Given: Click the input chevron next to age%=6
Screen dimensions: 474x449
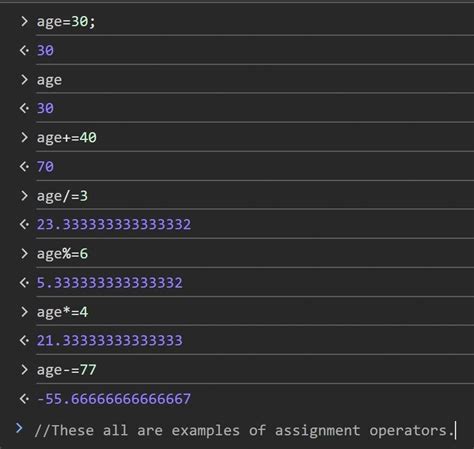Looking at the screenshot, I should [x=24, y=254].
